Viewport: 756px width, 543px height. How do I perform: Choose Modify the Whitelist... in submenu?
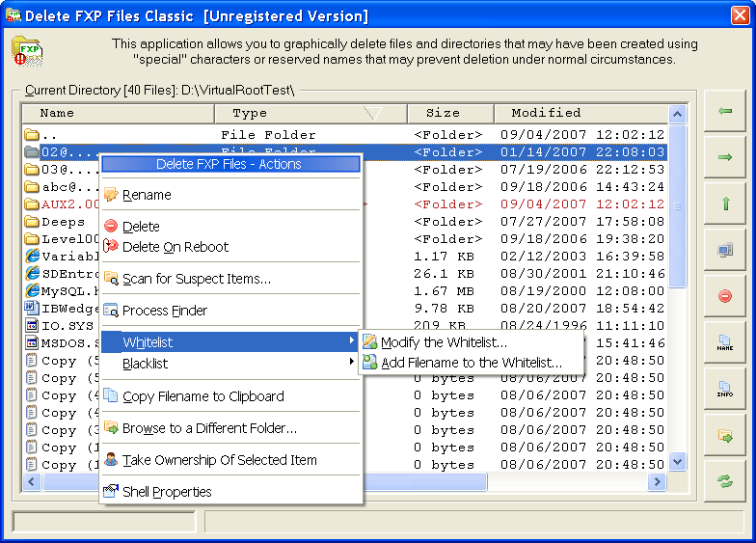(472, 342)
